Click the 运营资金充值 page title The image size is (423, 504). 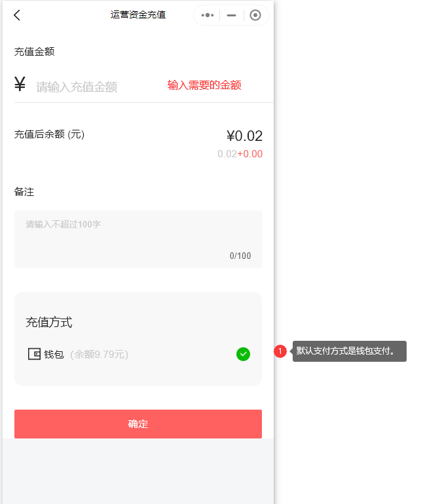(x=138, y=14)
